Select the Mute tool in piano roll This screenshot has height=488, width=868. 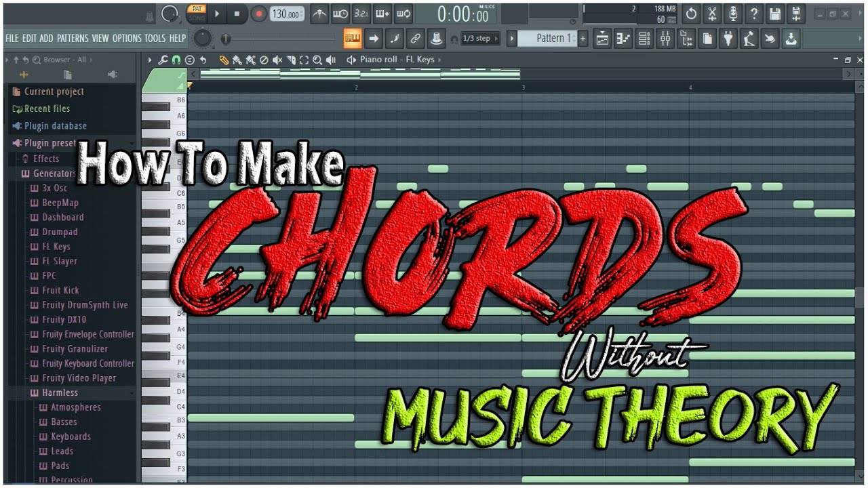coord(277,60)
